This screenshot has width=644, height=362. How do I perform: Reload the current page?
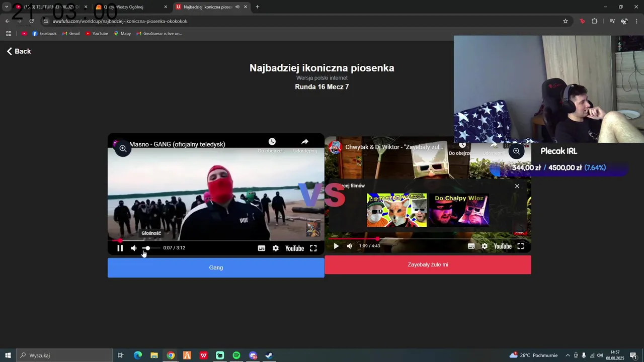tap(31, 21)
